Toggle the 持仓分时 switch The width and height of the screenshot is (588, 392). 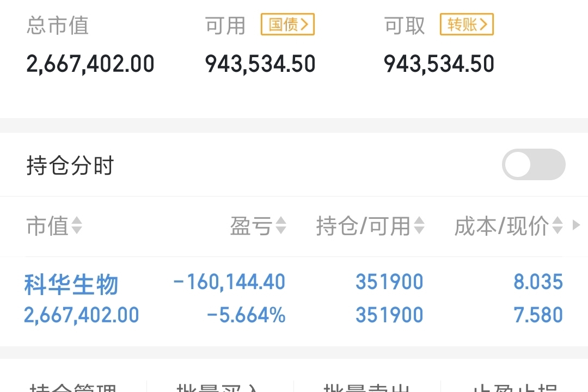[x=534, y=164]
